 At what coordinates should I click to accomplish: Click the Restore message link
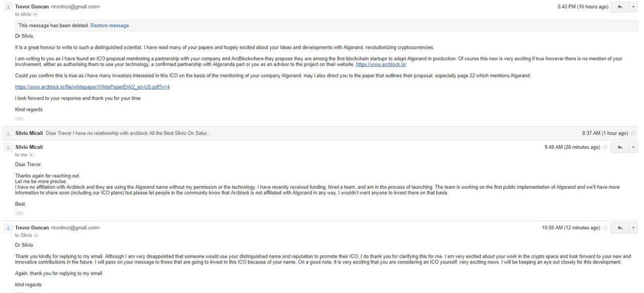pyautogui.click(x=110, y=26)
